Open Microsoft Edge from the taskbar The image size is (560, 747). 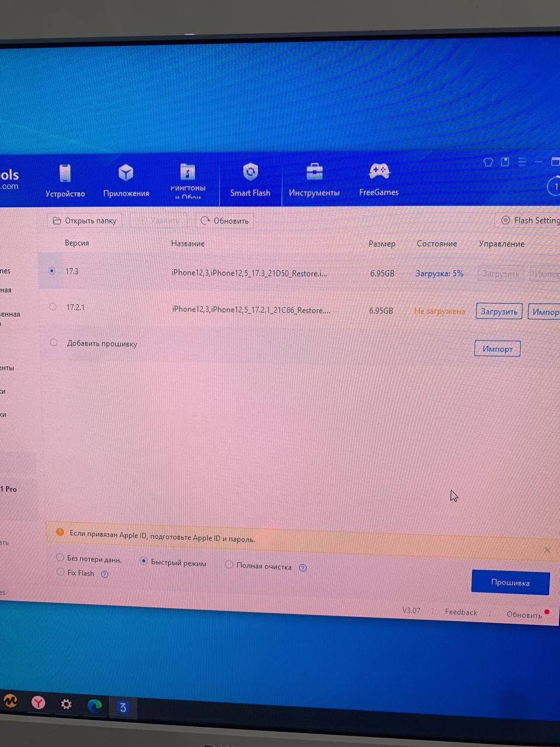[x=94, y=706]
